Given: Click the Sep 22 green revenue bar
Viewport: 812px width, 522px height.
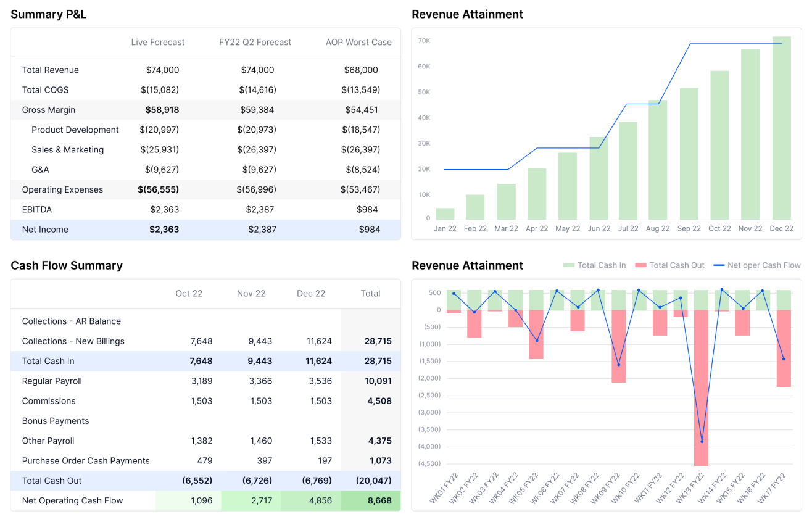Looking at the screenshot, I should click(689, 154).
